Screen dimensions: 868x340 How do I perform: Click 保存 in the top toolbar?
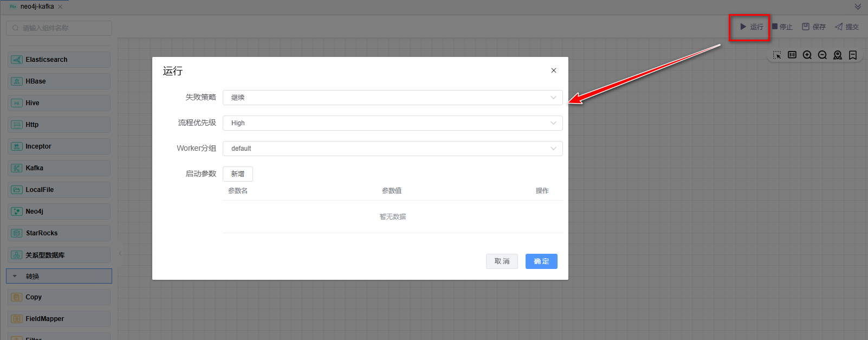(x=814, y=27)
